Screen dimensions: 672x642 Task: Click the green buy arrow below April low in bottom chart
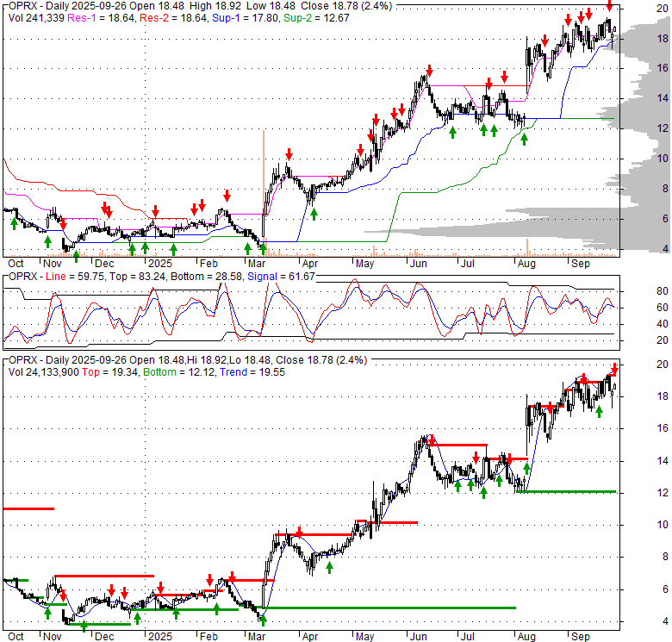pyautogui.click(x=329, y=568)
